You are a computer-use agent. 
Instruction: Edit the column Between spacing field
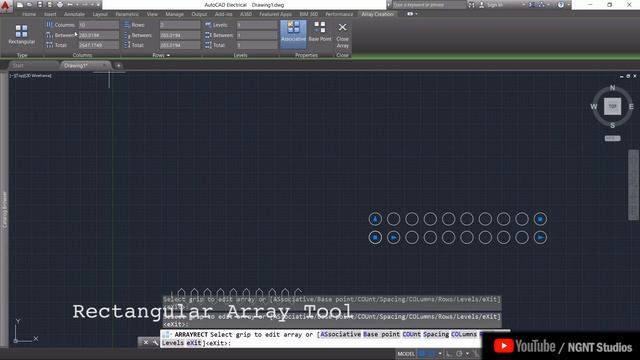[98, 35]
